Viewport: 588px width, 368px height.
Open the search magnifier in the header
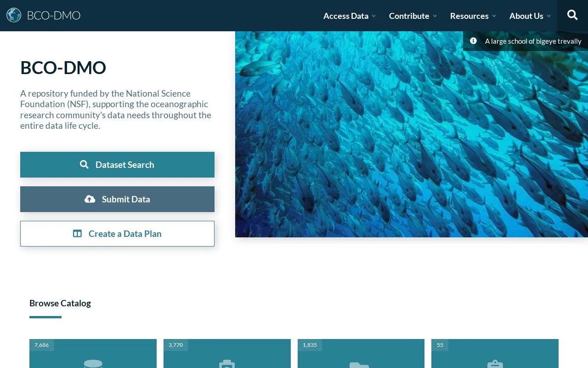click(x=572, y=15)
